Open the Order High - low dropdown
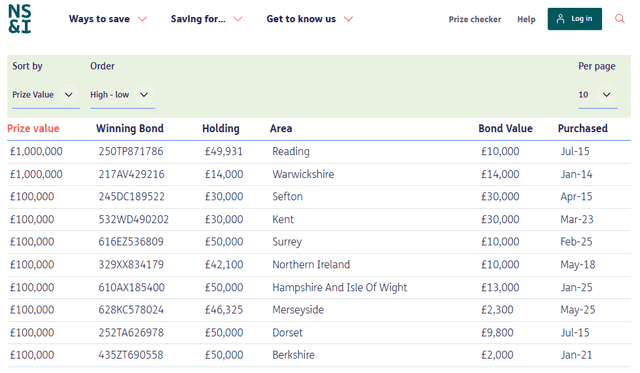Screen dimensions: 640x373 (x=122, y=95)
